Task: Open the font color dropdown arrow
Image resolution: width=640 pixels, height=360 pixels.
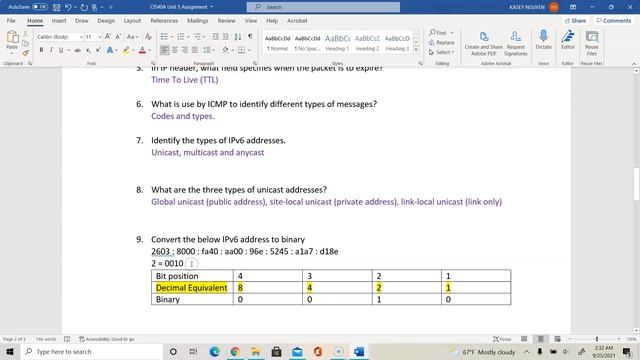Action: click(150, 50)
